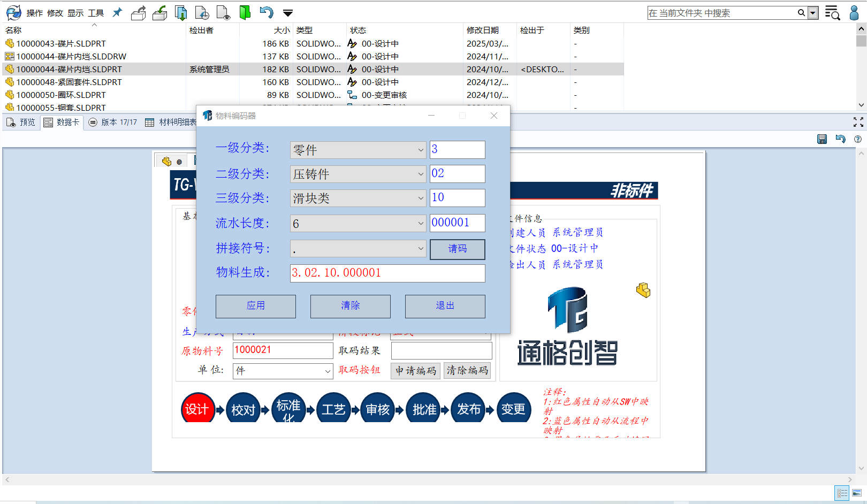
Task: Click the 清除 button in dialog
Action: pos(350,306)
